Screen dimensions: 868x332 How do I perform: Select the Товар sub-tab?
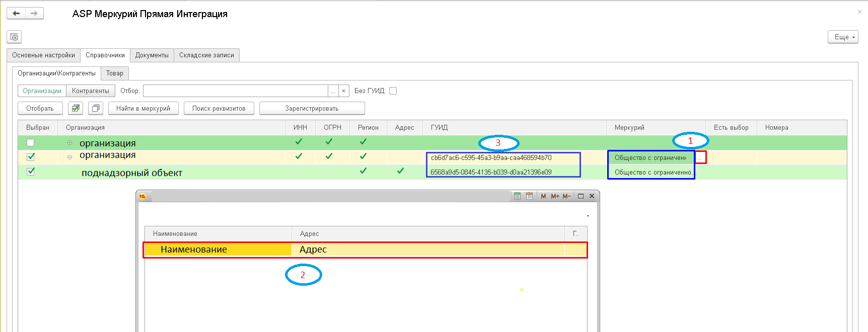click(x=115, y=73)
